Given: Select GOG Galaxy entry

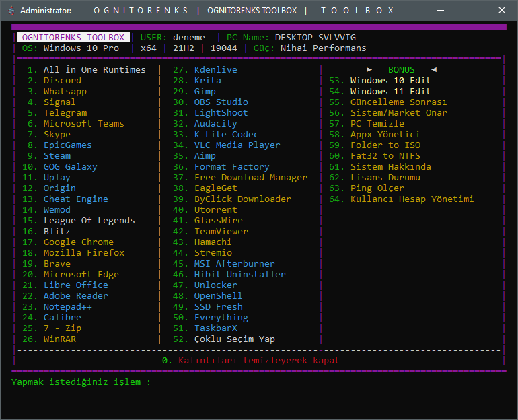Looking at the screenshot, I should pyautogui.click(x=71, y=167).
